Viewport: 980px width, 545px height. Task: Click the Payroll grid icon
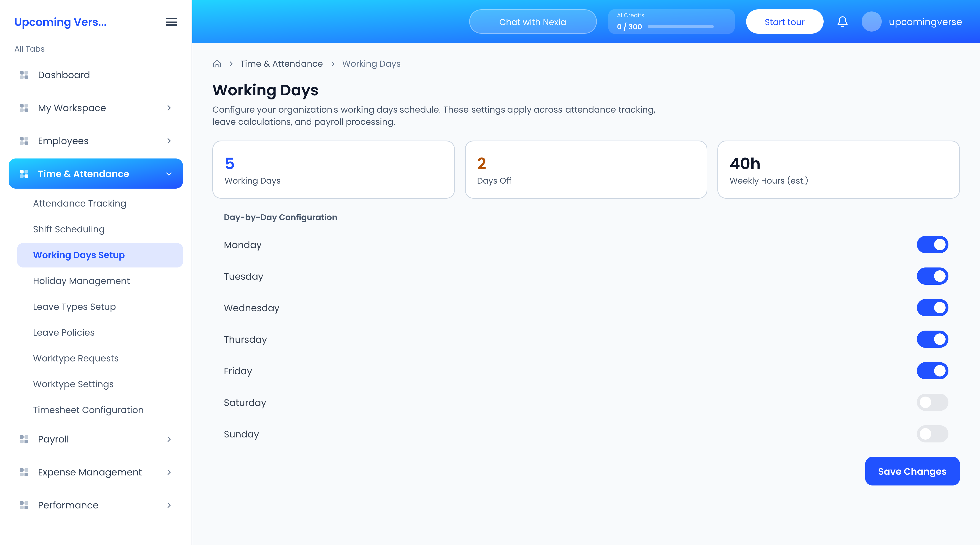coord(24,439)
